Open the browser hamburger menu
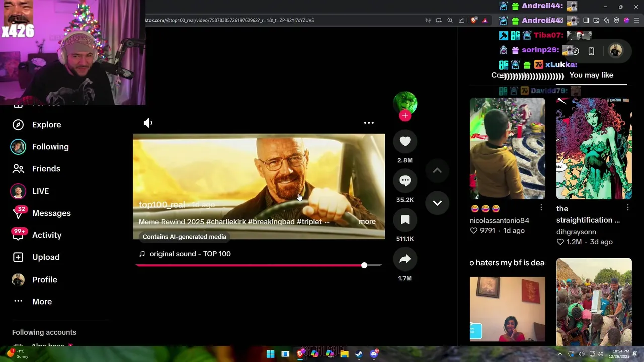The width and height of the screenshot is (644, 362). [636, 20]
